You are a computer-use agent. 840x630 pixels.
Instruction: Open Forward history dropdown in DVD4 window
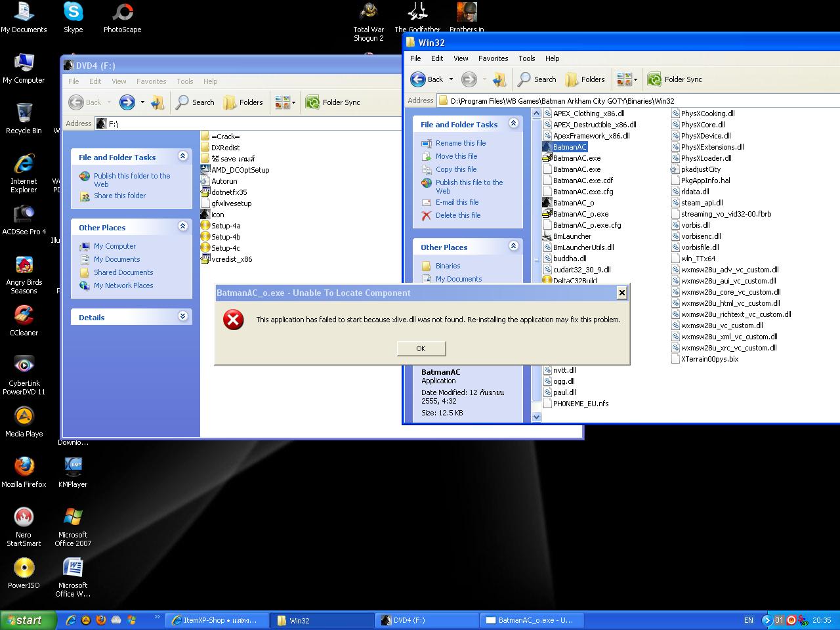click(142, 102)
